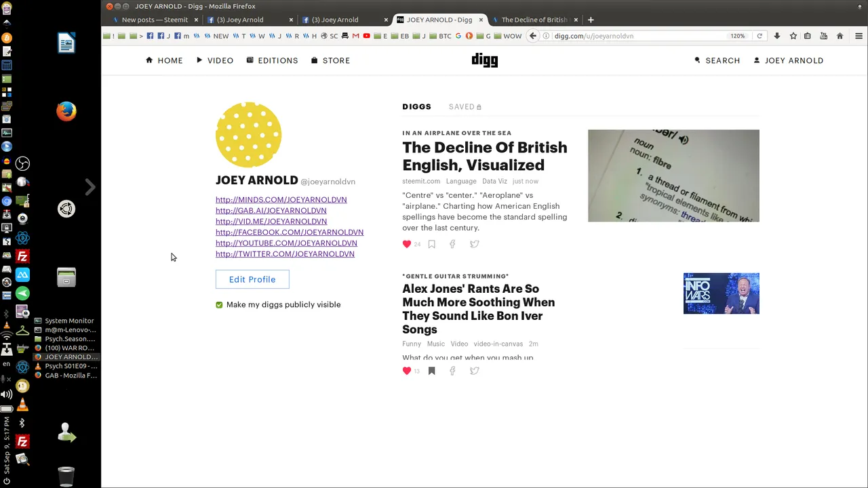Toggle Make my diggs publicly visible checkbox
Screen dimensions: 868x488
(219, 305)
